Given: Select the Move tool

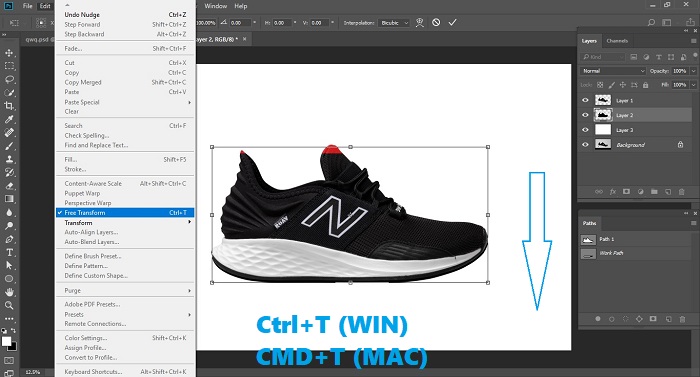Looking at the screenshot, I should click(x=9, y=53).
